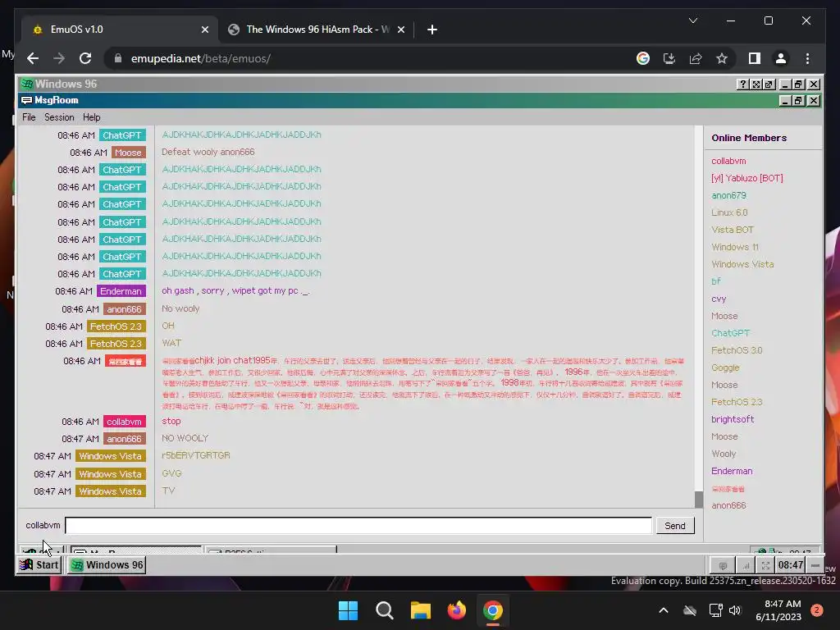The width and height of the screenshot is (840, 630).
Task: Select collabvm in Online Members
Action: point(728,161)
